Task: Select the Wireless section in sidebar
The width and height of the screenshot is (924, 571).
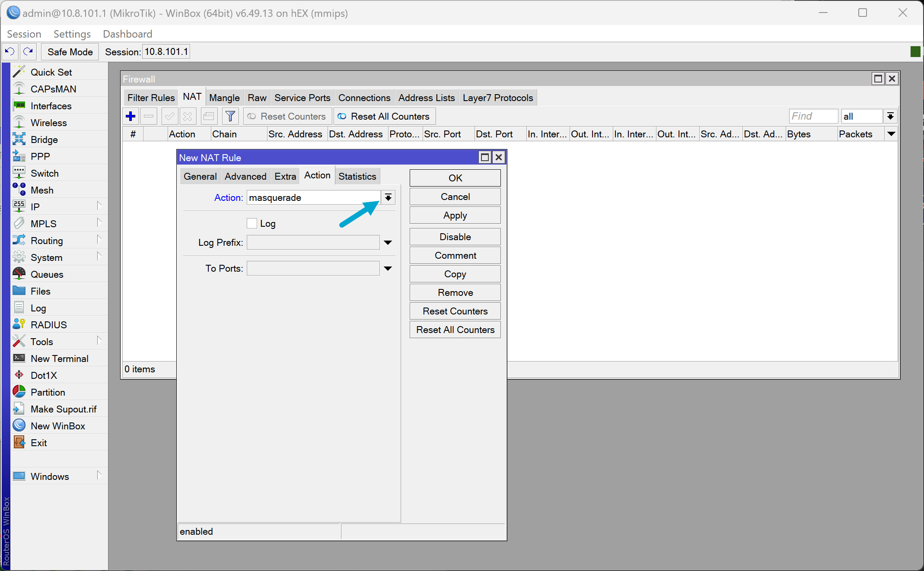Action: click(48, 122)
